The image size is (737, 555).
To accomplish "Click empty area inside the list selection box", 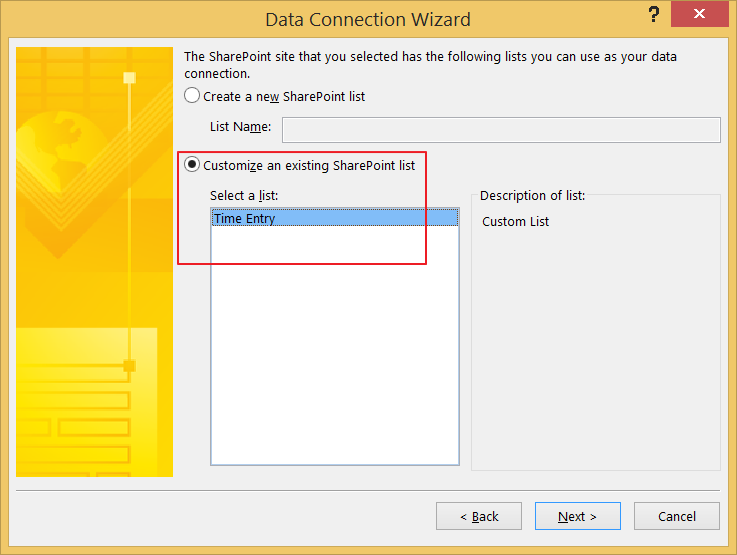I will (x=335, y=348).
